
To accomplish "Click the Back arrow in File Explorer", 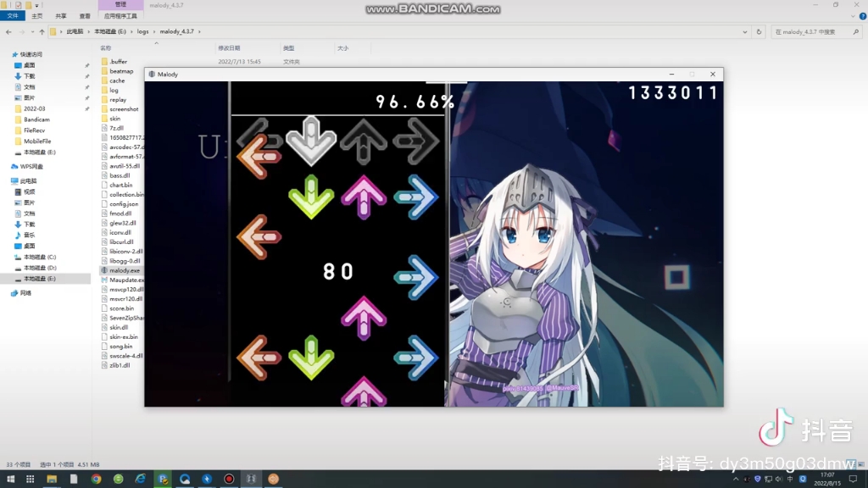I will (8, 32).
